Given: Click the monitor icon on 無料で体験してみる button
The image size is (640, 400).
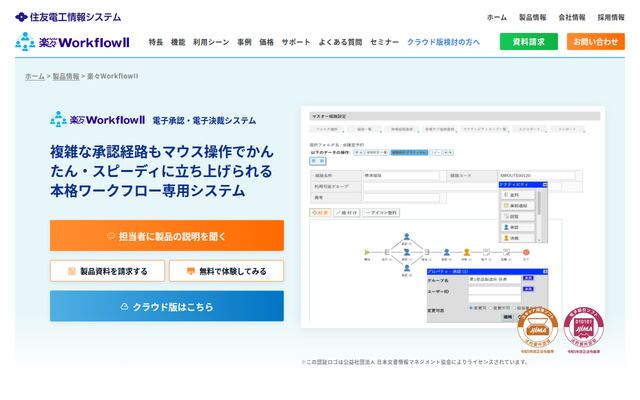Looking at the screenshot, I should (191, 271).
